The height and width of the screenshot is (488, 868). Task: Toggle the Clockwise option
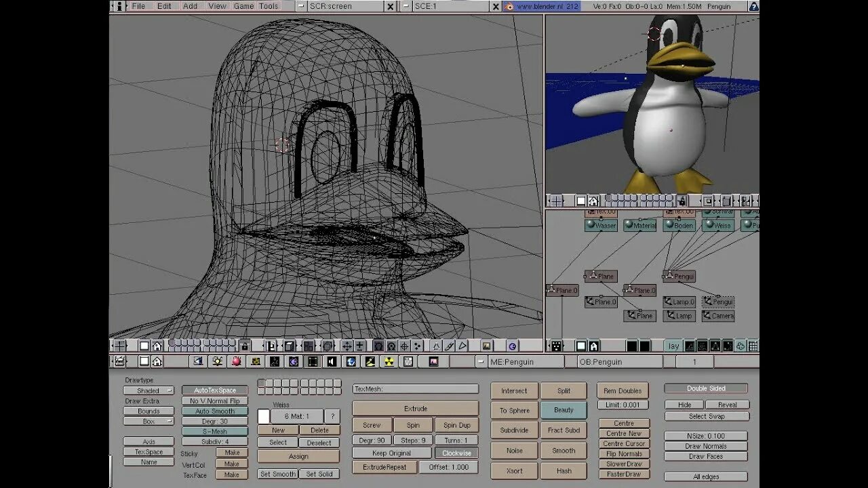coord(456,453)
